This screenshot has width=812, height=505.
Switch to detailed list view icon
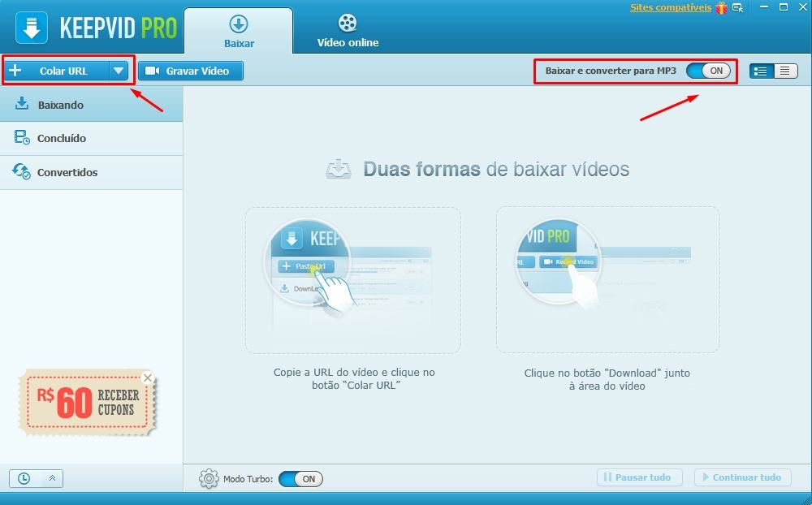click(x=762, y=71)
